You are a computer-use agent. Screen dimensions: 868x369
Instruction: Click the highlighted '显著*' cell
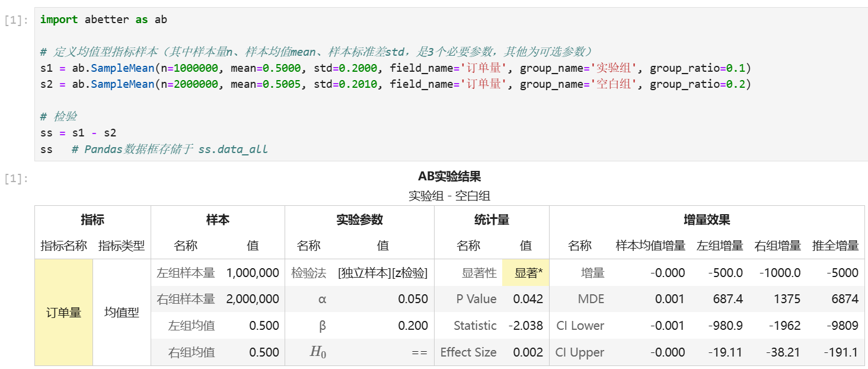pos(526,273)
